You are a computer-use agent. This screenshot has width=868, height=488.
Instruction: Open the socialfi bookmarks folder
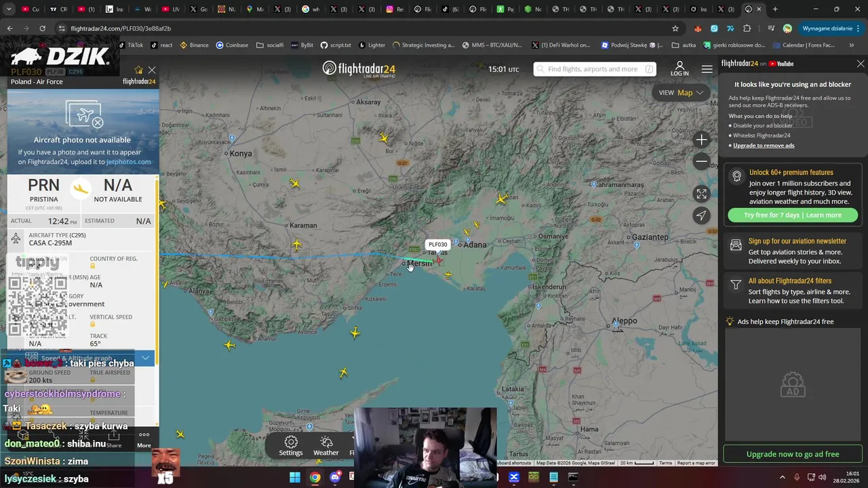pos(270,45)
